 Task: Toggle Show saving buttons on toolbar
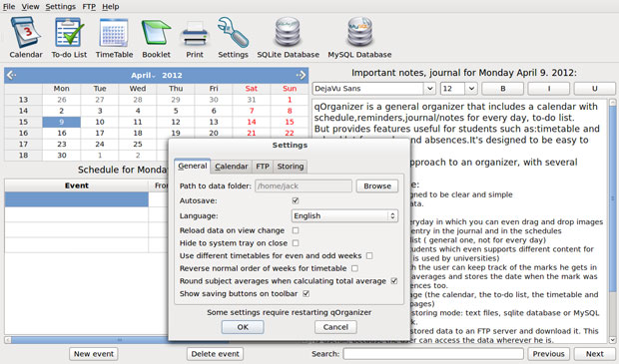[306, 293]
